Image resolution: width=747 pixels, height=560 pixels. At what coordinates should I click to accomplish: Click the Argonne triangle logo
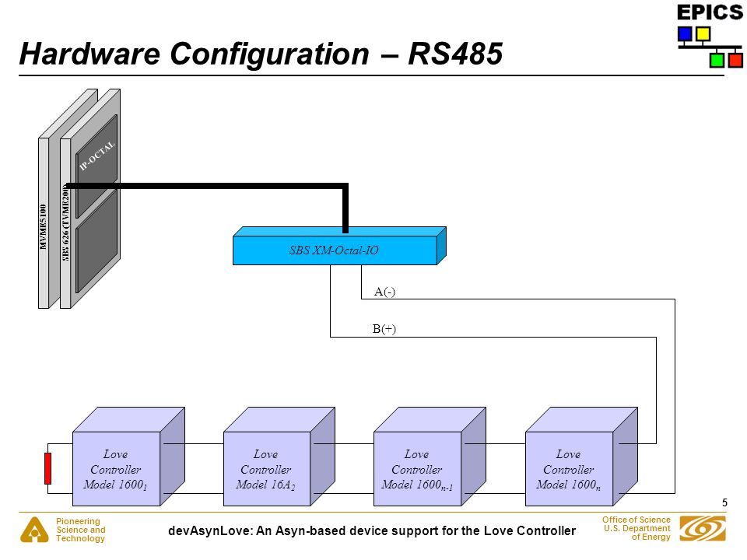pos(34,530)
